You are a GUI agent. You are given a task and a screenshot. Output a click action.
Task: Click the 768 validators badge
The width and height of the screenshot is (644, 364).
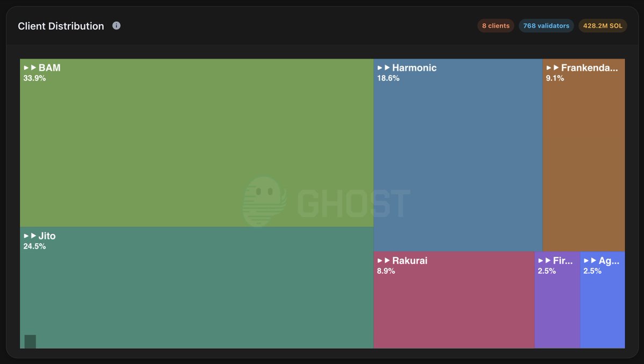pyautogui.click(x=546, y=25)
